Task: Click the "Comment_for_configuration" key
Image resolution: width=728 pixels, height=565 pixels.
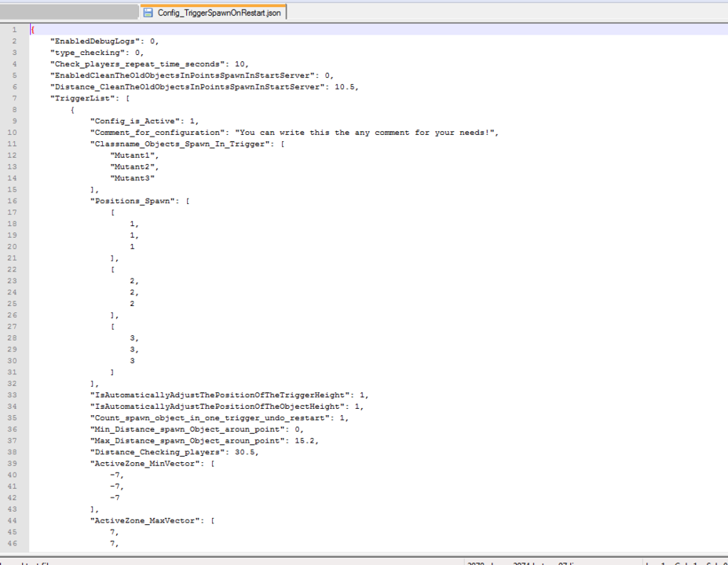Action: coord(157,133)
